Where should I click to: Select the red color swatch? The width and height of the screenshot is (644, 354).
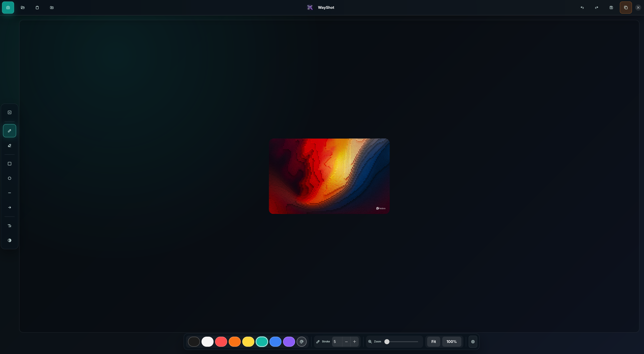pyautogui.click(x=221, y=342)
